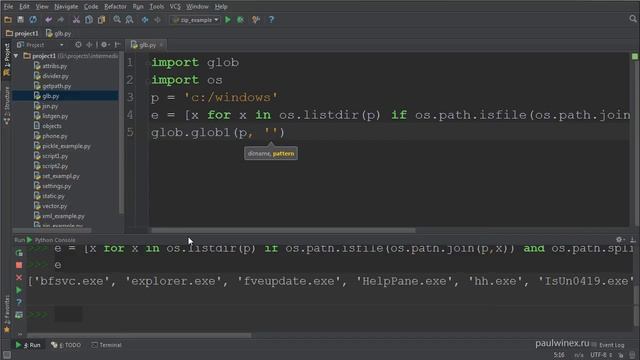Image resolution: width=640 pixels, height=360 pixels.
Task: Click the Paste toolbar icon
Action: tap(101, 20)
